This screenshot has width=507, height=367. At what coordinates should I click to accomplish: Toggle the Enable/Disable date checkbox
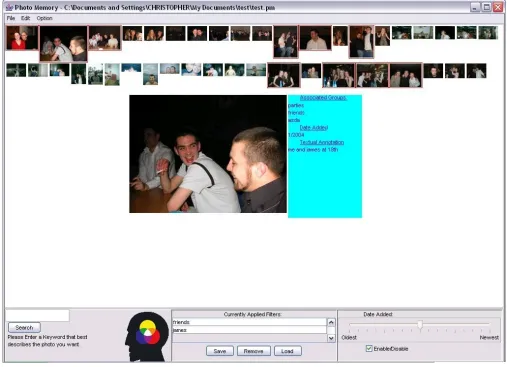369,349
